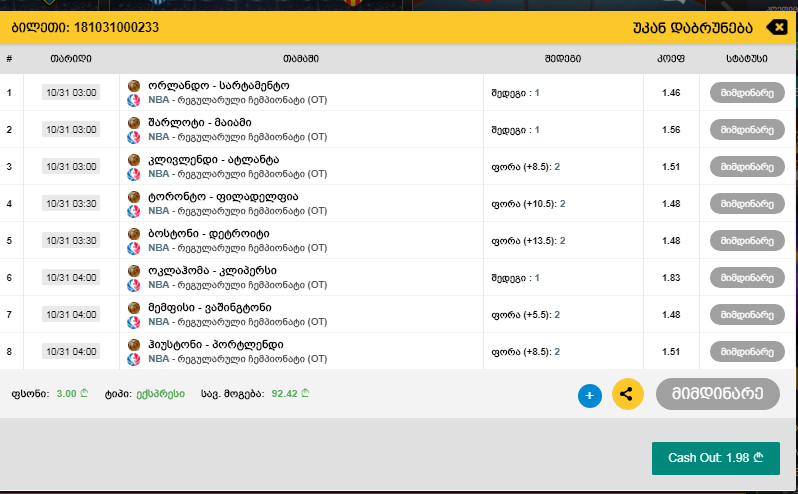798x494 pixels.
Task: Click the NBA logo in ჰიუსტონი - პორტლენდი row
Action: coord(133,359)
